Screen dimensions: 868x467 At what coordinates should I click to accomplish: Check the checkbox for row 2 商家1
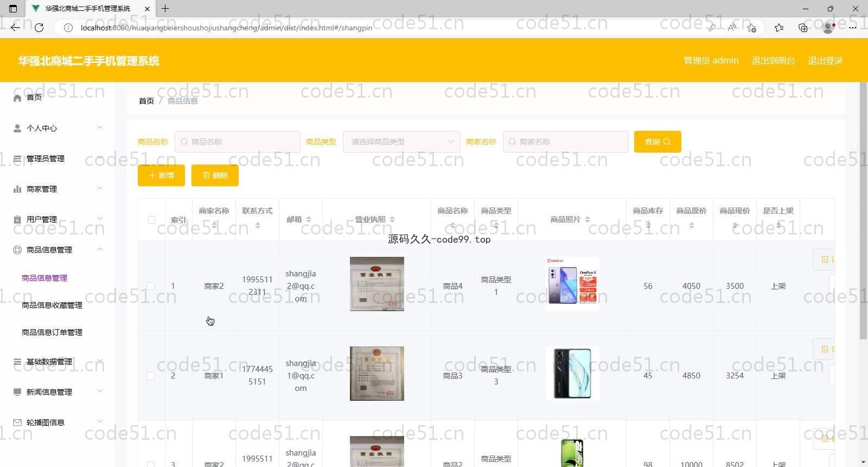coord(151,376)
